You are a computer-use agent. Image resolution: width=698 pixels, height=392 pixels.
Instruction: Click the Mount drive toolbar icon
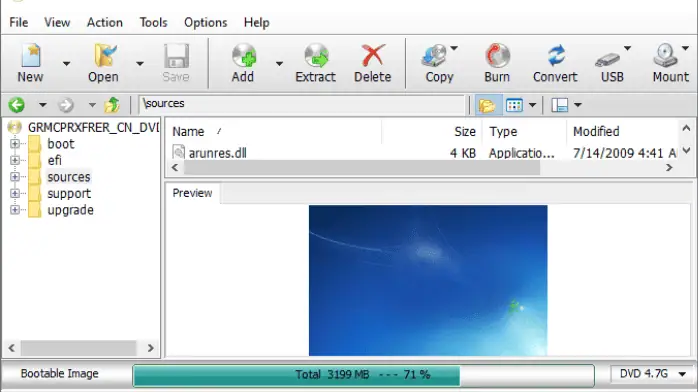pos(665,56)
